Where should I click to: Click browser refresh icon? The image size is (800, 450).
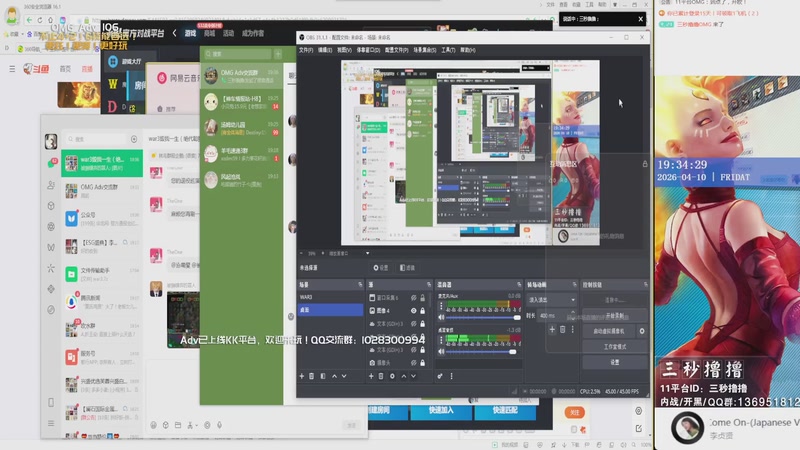point(40,20)
